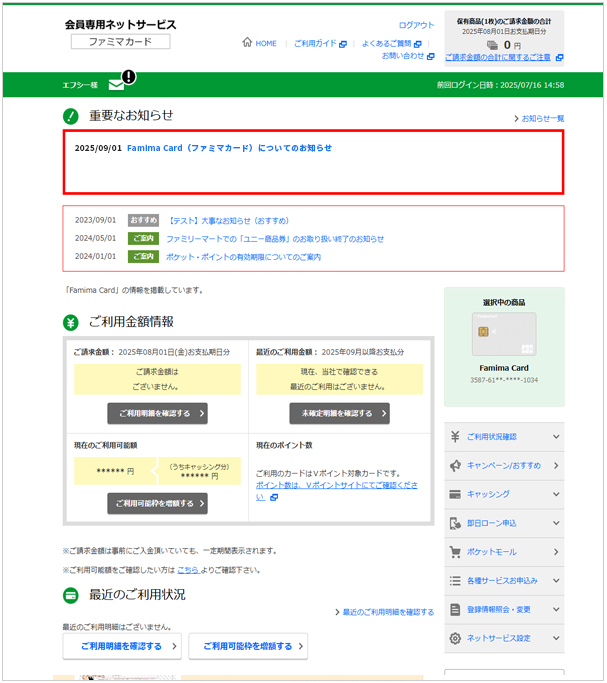Click white ご利用可能枠を増額する button at bottom
This screenshot has height=683, width=607.
point(248,646)
